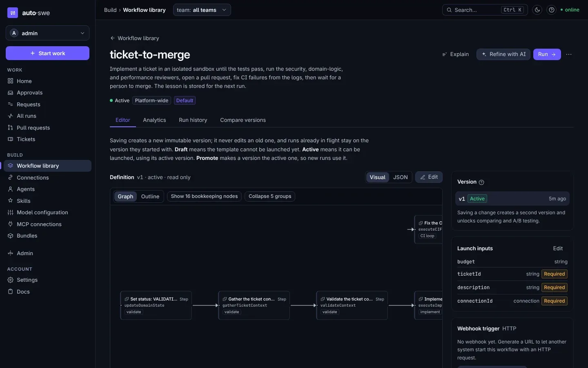This screenshot has height=368, width=588.
Task: Collapse 5 groups
Action: point(270,196)
